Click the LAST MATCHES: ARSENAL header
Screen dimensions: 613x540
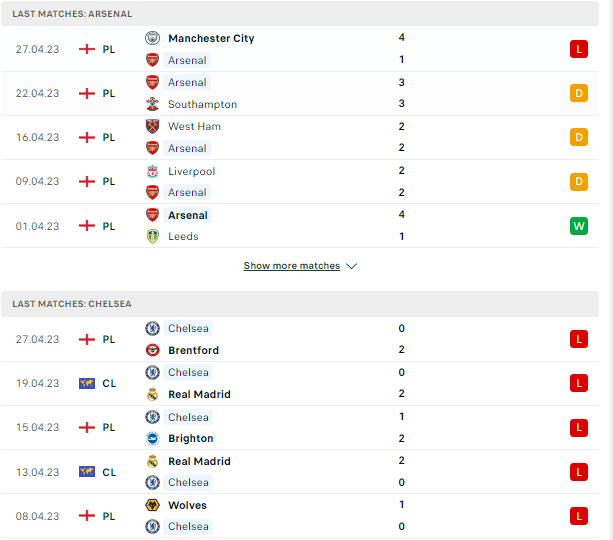coord(300,14)
